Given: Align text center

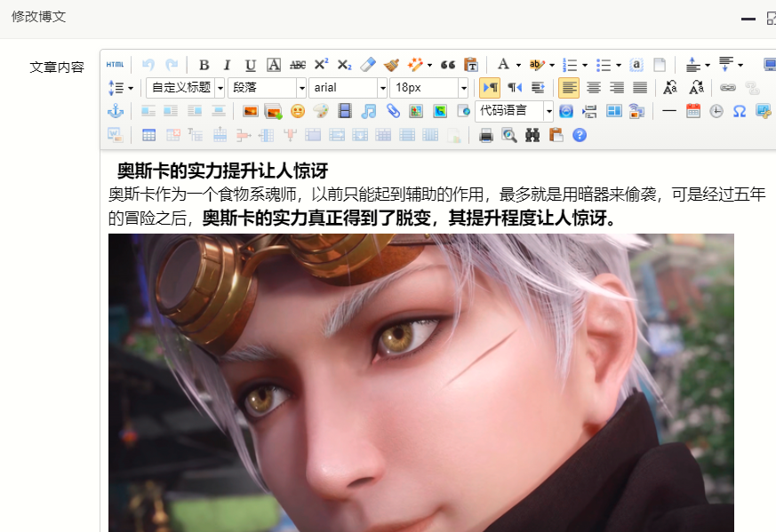Looking at the screenshot, I should (594, 88).
